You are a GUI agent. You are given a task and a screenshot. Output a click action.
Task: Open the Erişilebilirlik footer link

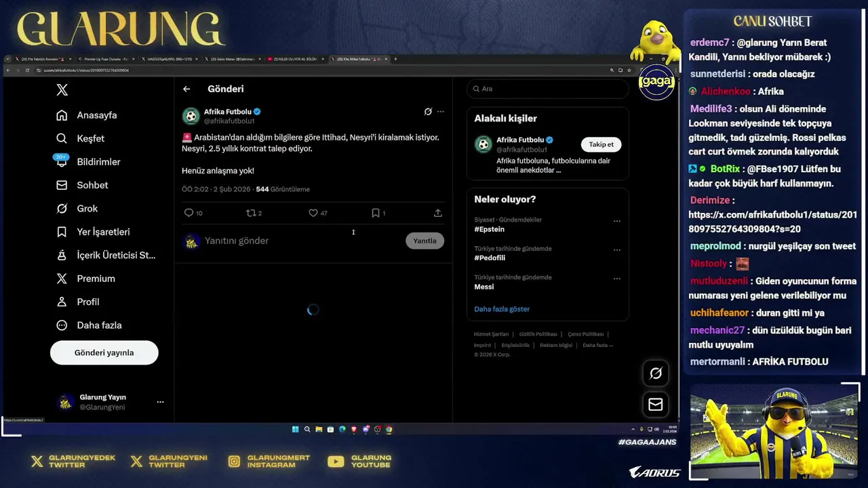[x=515, y=345]
